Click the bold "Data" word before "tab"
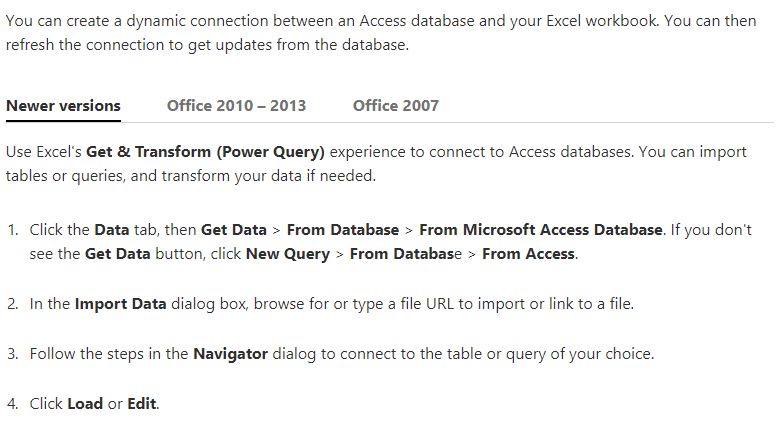 click(x=112, y=229)
